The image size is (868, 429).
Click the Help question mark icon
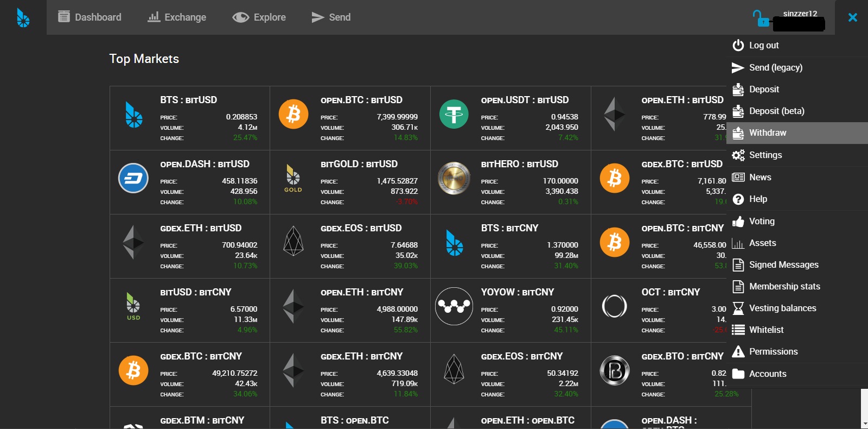coord(738,199)
